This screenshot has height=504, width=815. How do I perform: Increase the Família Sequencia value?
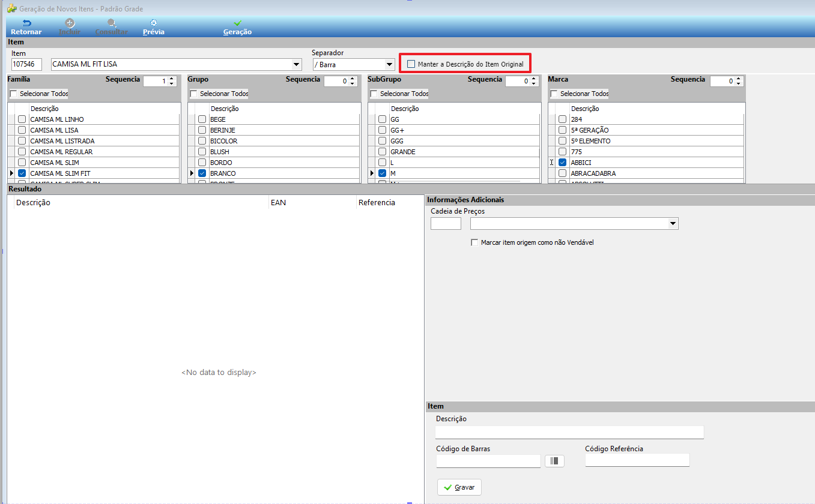pyautogui.click(x=172, y=79)
